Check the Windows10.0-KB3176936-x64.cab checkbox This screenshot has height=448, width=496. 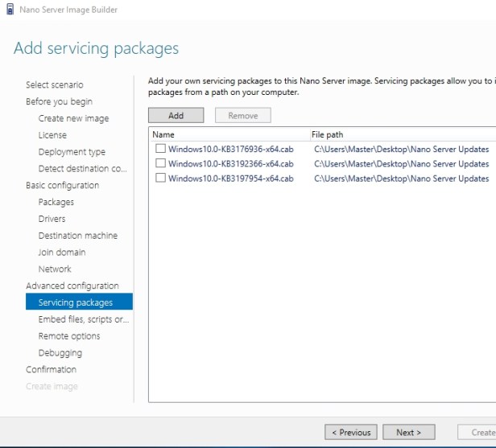160,149
